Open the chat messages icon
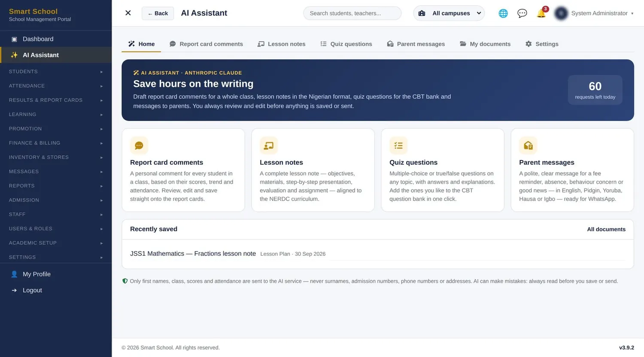This screenshot has width=644, height=357. (x=522, y=13)
